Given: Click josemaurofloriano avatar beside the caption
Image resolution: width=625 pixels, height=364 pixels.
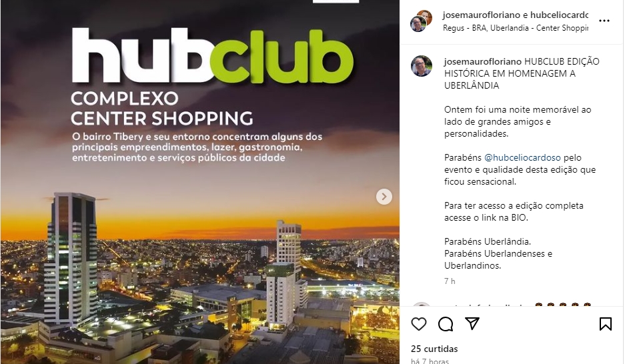Looking at the screenshot, I should 422,66.
